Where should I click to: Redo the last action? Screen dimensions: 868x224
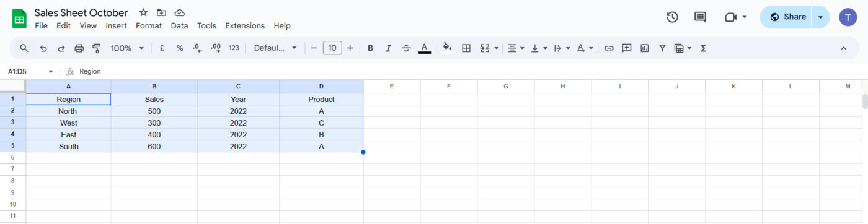click(x=61, y=48)
